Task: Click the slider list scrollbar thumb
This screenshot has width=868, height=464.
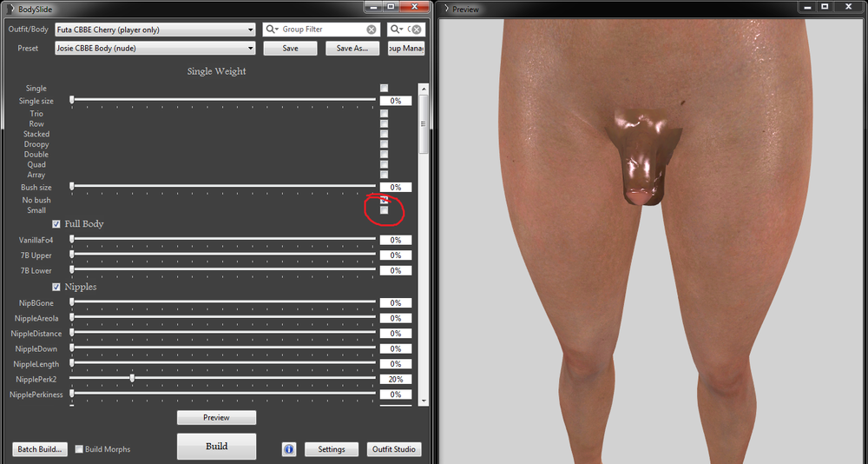Action: click(424, 124)
